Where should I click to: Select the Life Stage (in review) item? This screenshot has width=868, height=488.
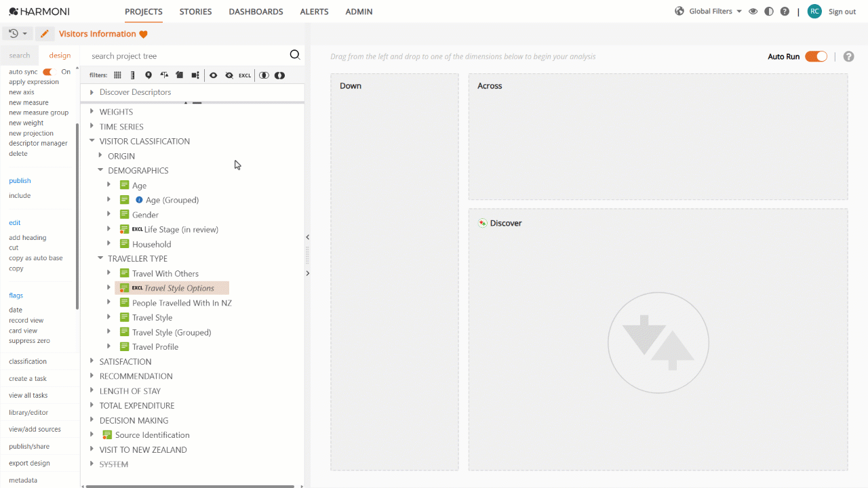coord(181,229)
